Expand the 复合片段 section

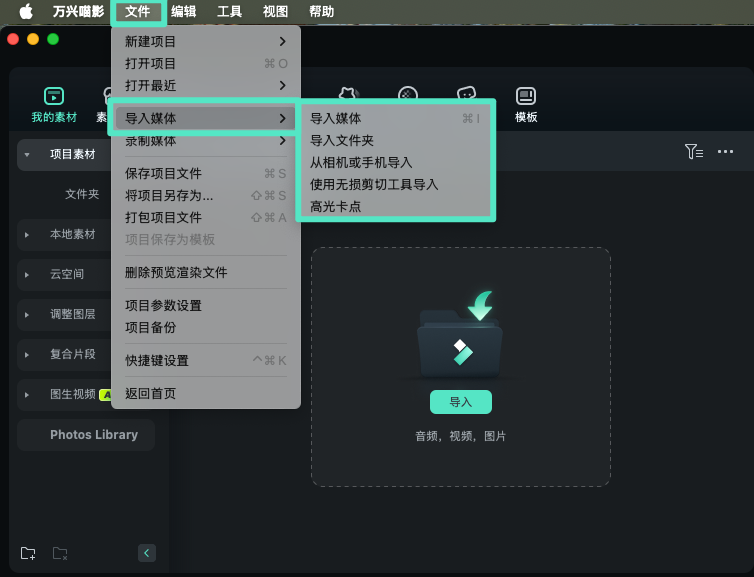[27, 355]
